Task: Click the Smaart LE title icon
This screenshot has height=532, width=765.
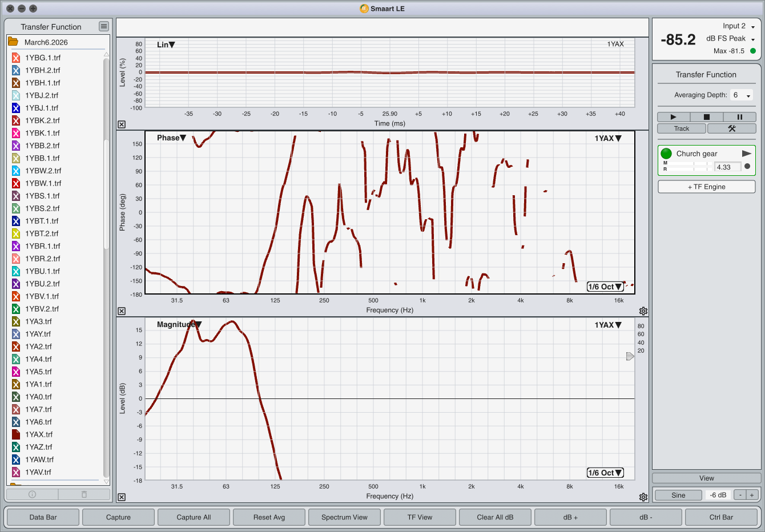Action: [364, 9]
